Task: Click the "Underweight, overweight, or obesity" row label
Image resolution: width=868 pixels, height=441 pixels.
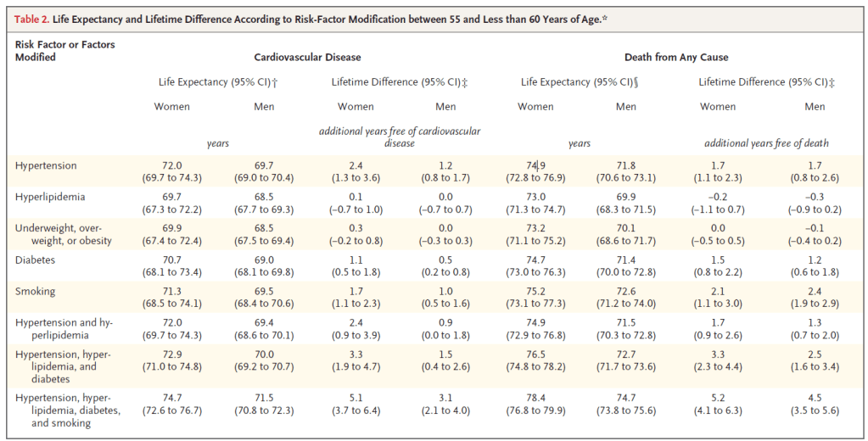Action: pos(64,232)
